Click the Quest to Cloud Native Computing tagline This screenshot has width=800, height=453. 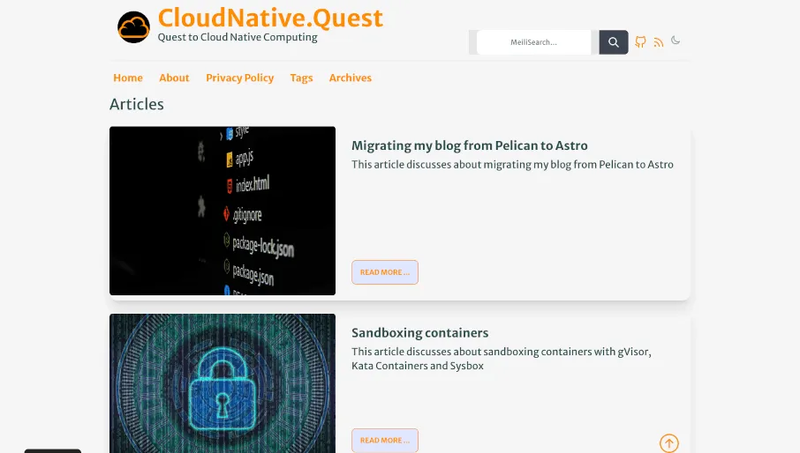[237, 37]
